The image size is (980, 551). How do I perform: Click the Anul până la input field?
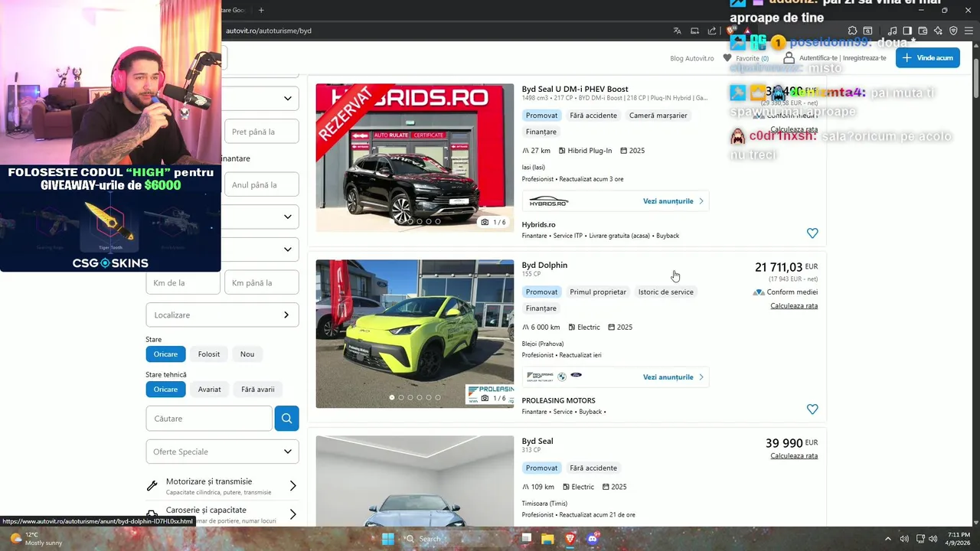pos(262,184)
